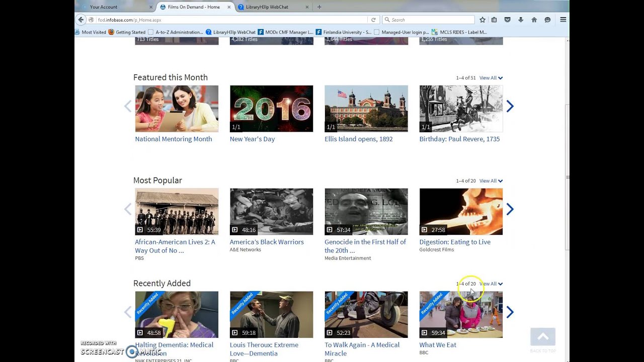Open a new tab with the plus button
The image size is (644, 362).
[x=319, y=7]
